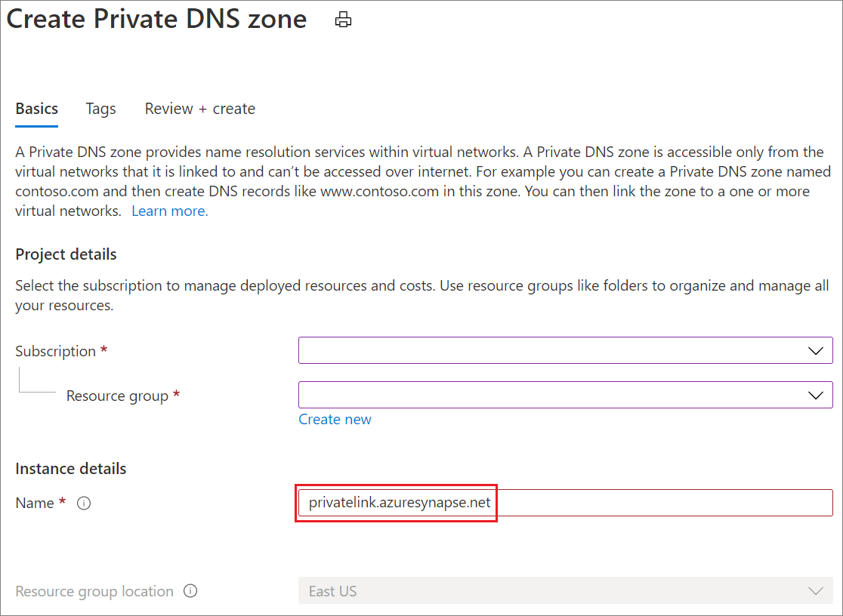The height and width of the screenshot is (616, 843).
Task: Click the Subscription dropdown chevron
Action: 814,350
